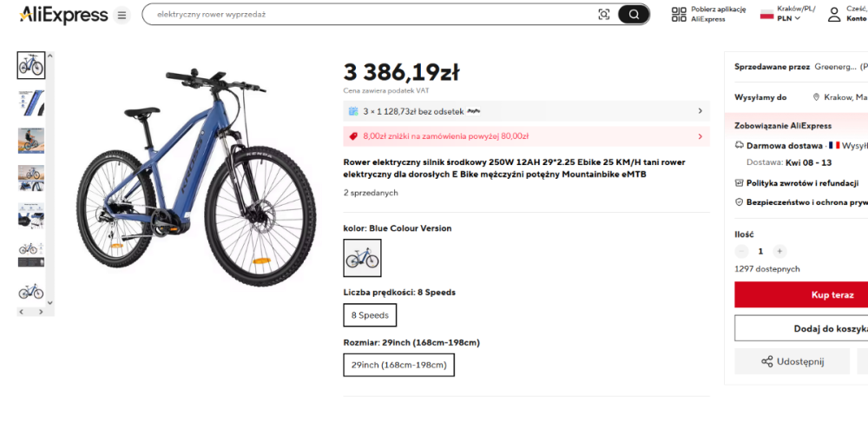This screenshot has height=422, width=868.
Task: Click the QR code app download icon
Action: [x=678, y=14]
